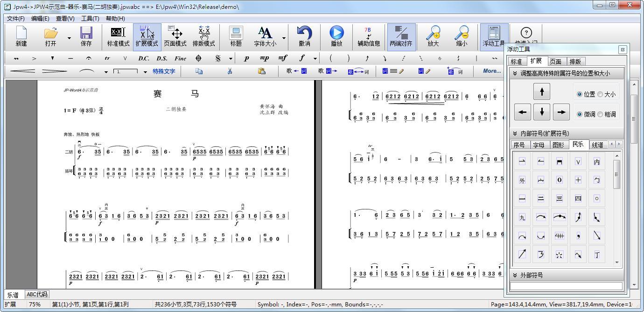Insert mezzo-piano (mp) dynamic
Viewport: 644px width, 312px height.
(264, 58)
